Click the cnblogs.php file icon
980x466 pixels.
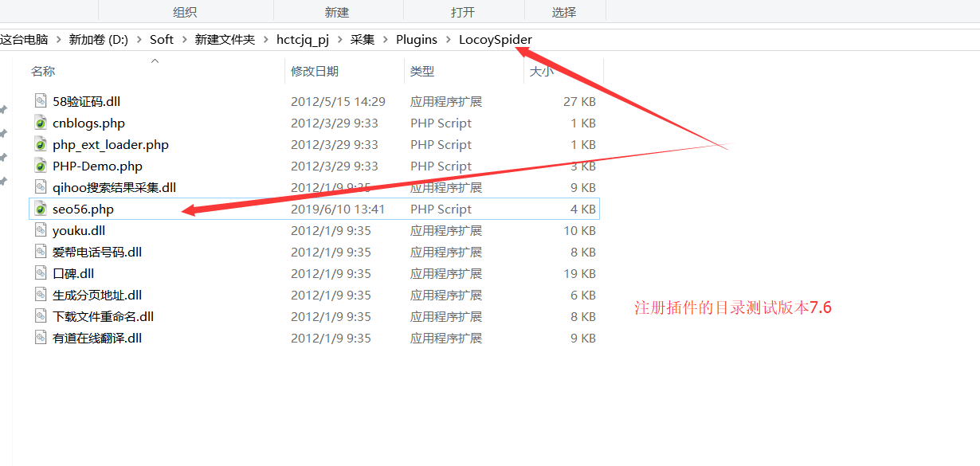tap(41, 123)
